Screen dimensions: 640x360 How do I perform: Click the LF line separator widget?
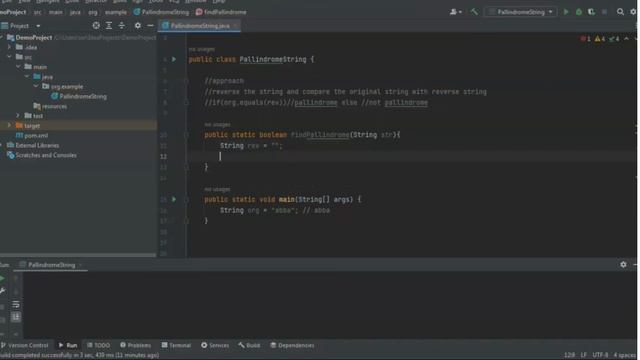coord(584,355)
